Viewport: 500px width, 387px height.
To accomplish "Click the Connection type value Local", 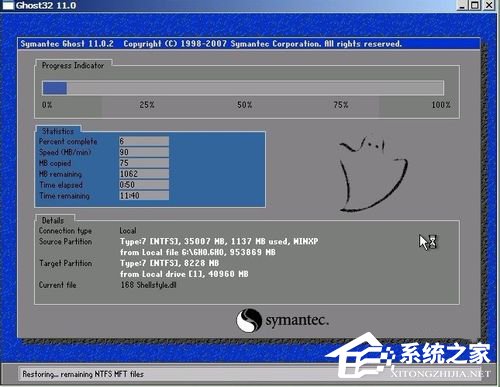I will 128,231.
